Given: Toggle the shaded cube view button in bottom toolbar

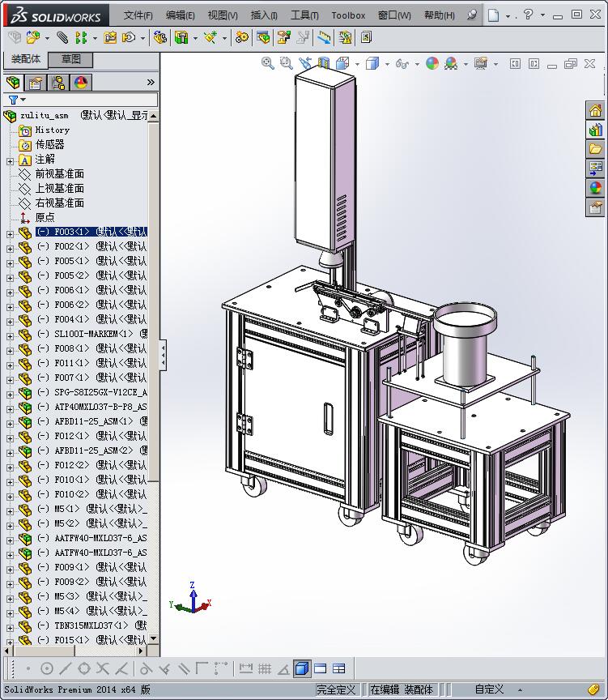Looking at the screenshot, I should [302, 668].
